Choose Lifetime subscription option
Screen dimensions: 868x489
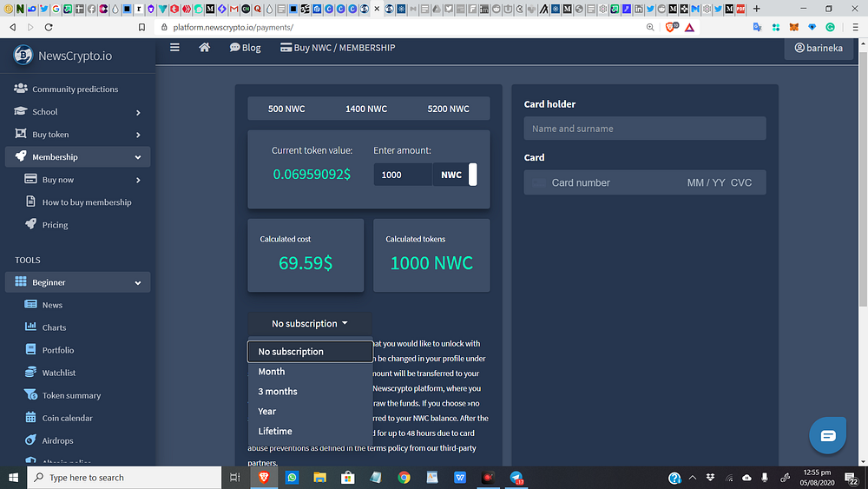(310, 432)
